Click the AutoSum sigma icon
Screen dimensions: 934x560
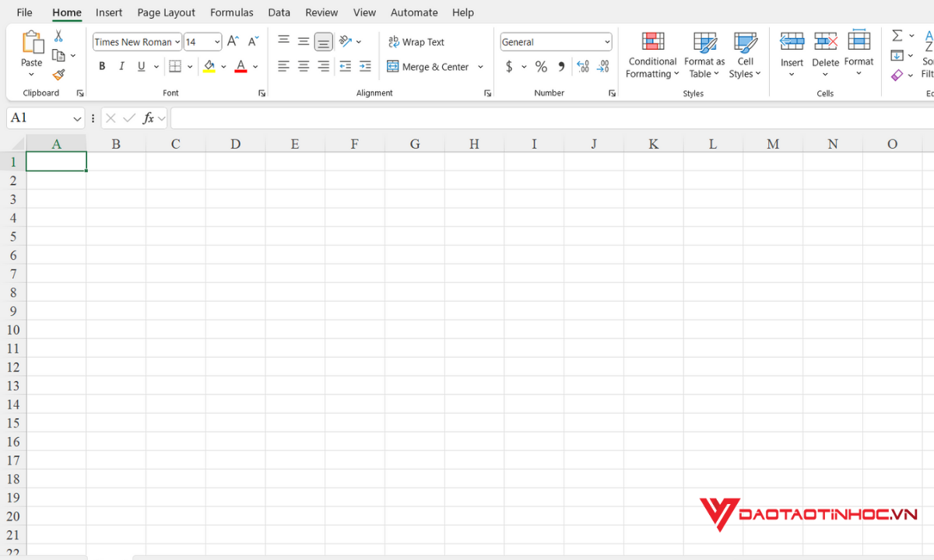click(x=897, y=36)
